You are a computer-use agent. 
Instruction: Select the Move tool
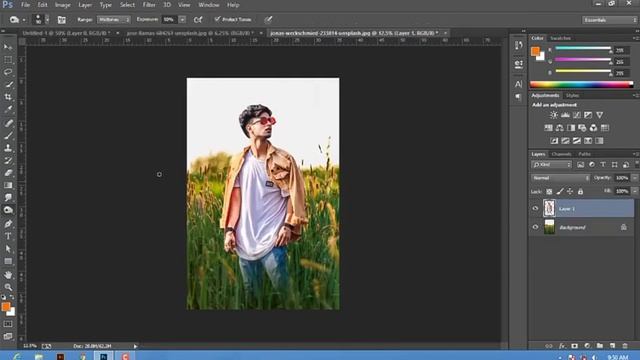tap(8, 47)
